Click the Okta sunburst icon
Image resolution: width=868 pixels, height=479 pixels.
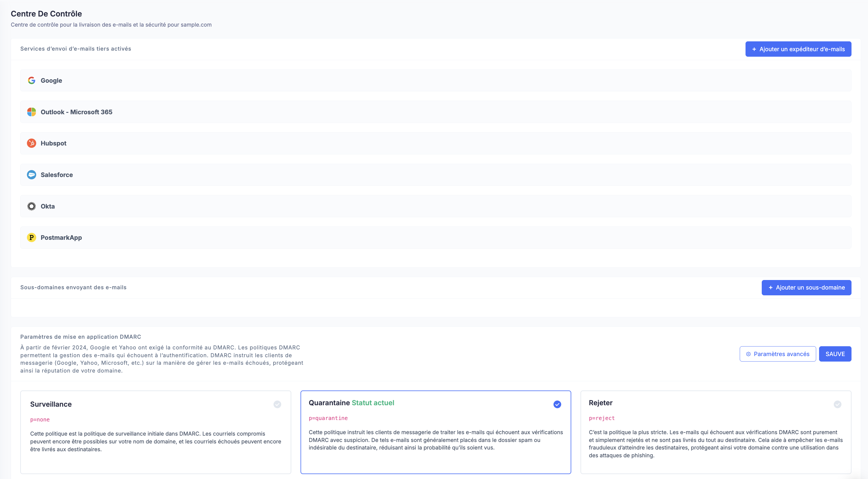(x=31, y=206)
